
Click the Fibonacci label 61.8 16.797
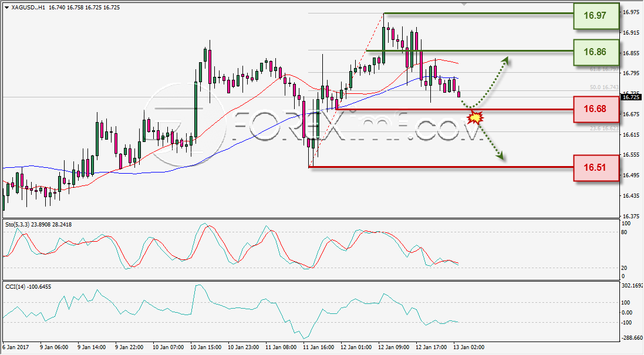604,69
